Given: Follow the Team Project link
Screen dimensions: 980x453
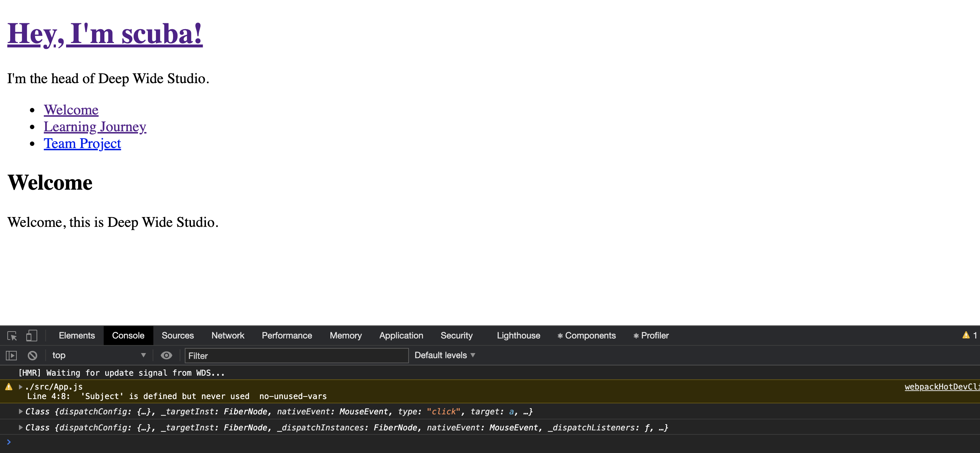Looking at the screenshot, I should click(82, 144).
